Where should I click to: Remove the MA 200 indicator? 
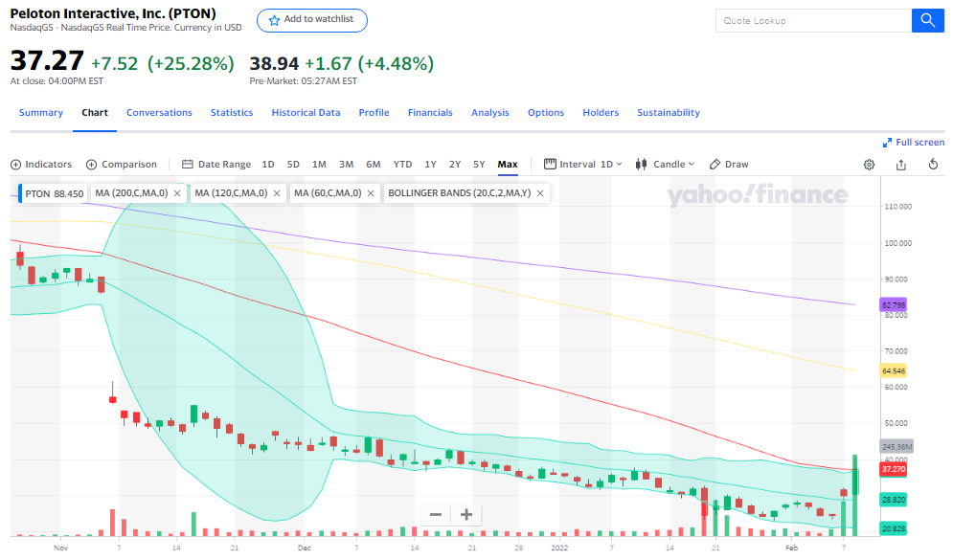(x=177, y=193)
